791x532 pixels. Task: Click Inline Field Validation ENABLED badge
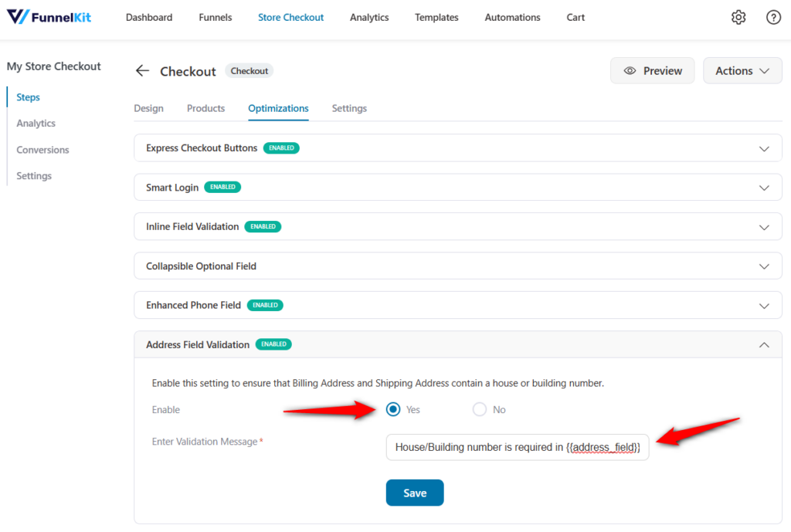263,226
